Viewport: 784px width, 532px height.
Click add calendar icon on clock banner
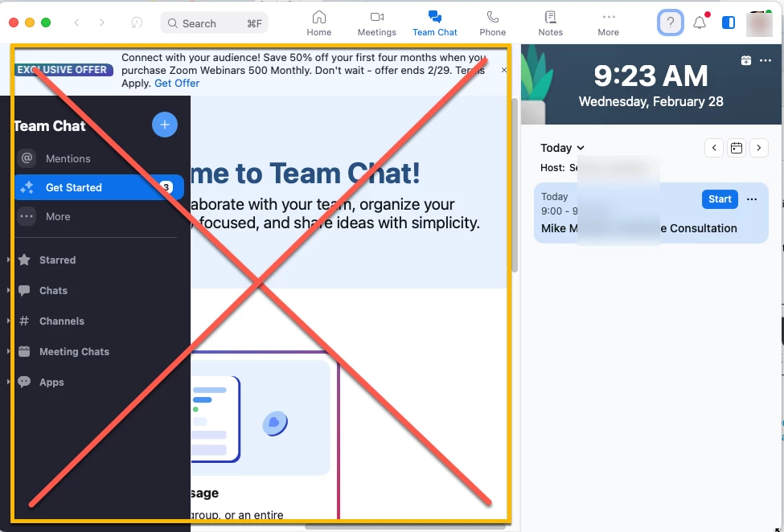pyautogui.click(x=746, y=60)
